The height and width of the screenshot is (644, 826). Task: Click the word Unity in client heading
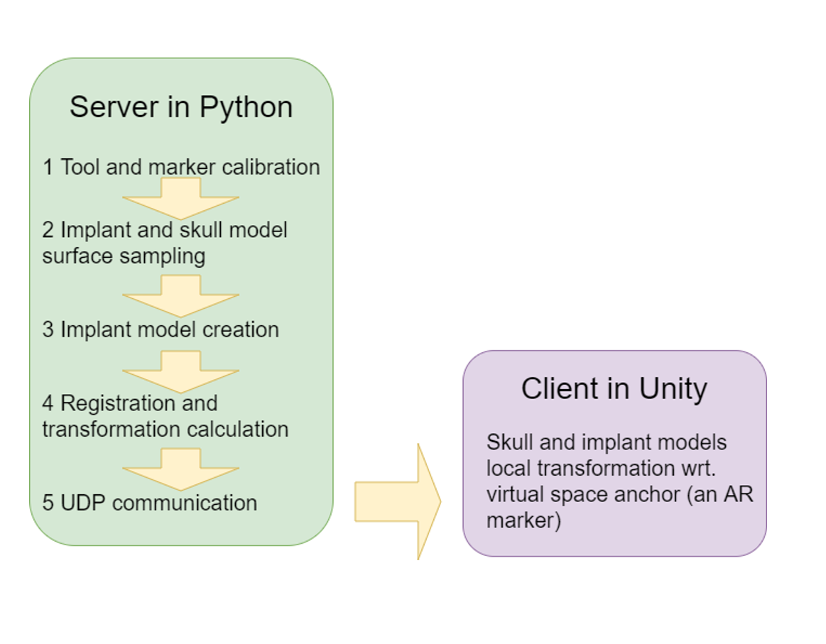tap(673, 388)
